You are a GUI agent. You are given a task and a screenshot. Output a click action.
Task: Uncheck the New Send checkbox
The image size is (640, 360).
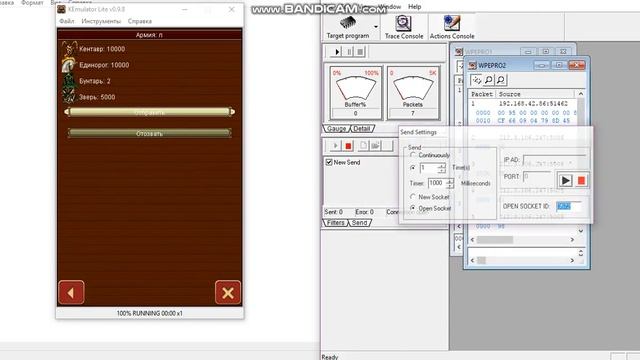(329, 162)
